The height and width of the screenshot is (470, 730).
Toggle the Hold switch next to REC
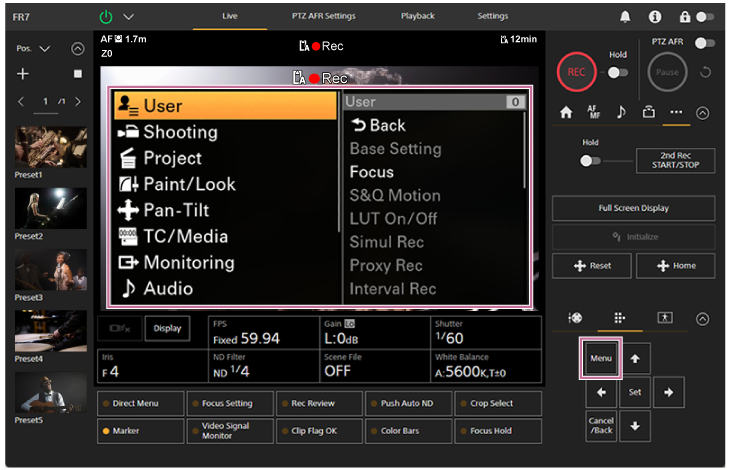click(617, 72)
